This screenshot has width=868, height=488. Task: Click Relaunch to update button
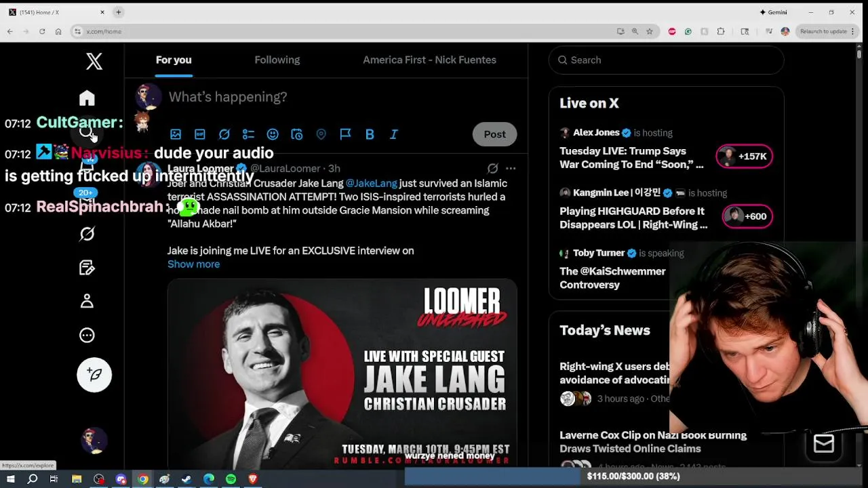click(x=824, y=31)
